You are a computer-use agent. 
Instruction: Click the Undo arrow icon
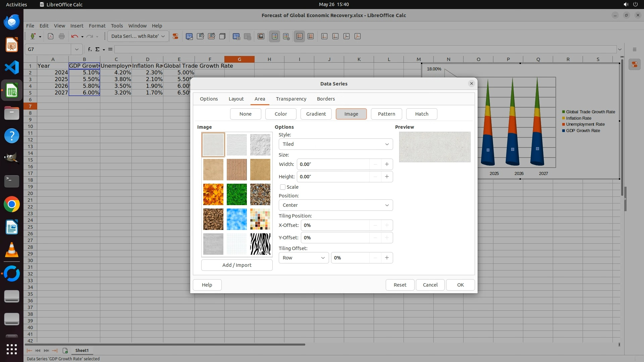coord(74,36)
